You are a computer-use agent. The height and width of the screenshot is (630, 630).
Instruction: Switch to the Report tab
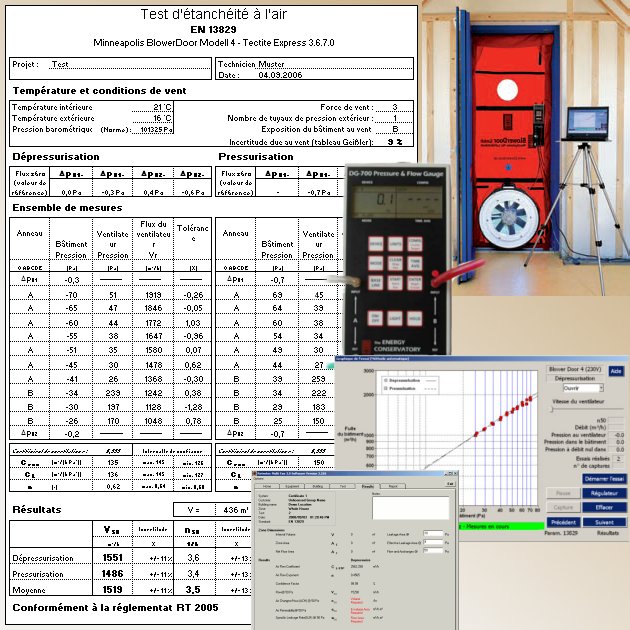(393, 486)
